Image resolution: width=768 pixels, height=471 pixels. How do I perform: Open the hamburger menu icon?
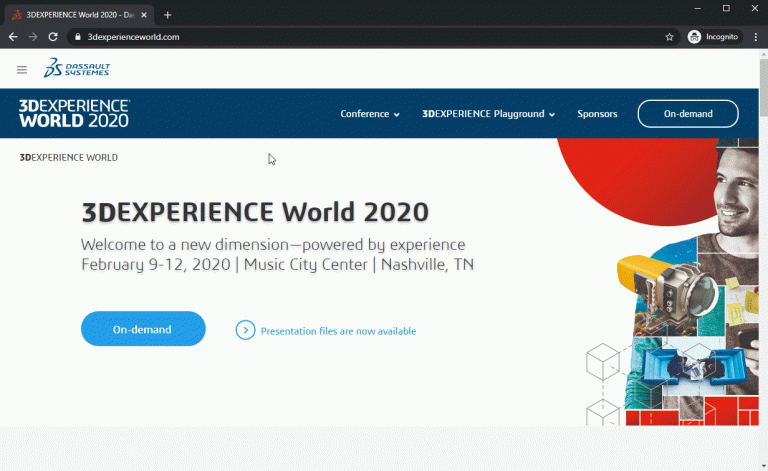point(22,70)
